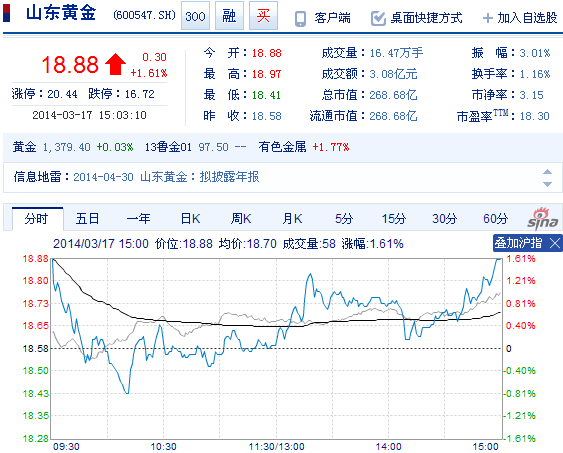Switch to the 五日 chart tab
The image size is (563, 453).
pyautogui.click(x=87, y=219)
